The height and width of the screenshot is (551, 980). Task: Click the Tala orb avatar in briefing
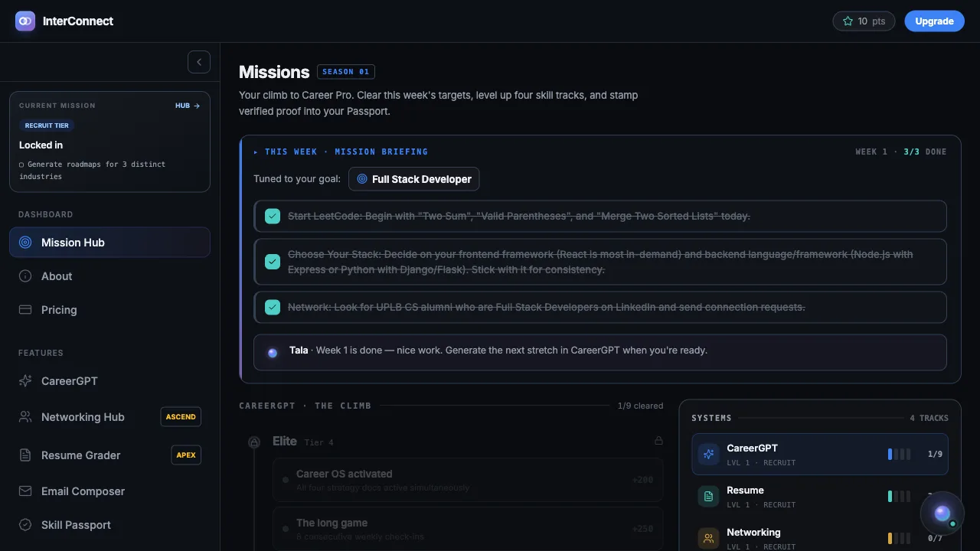click(x=273, y=353)
